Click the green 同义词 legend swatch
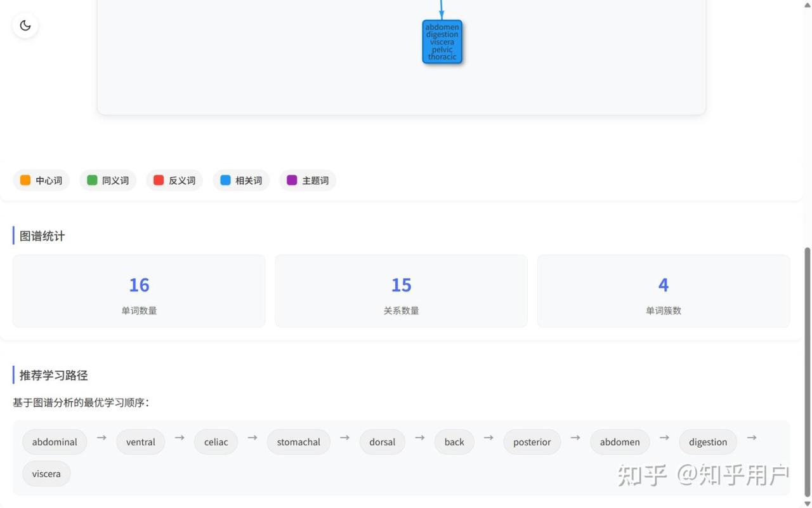This screenshot has width=812, height=508. pyautogui.click(x=92, y=180)
